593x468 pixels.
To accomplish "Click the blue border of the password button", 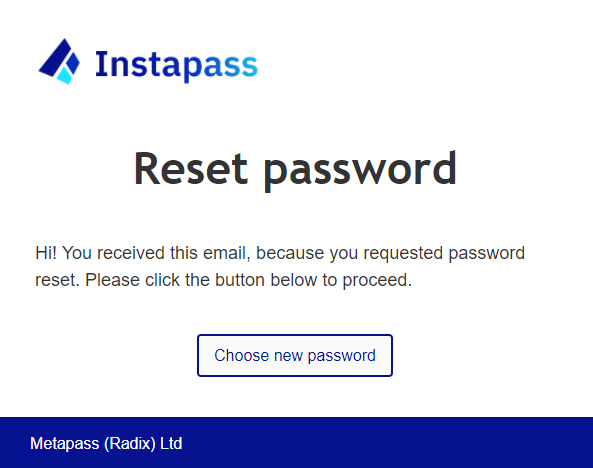I will (x=295, y=335).
